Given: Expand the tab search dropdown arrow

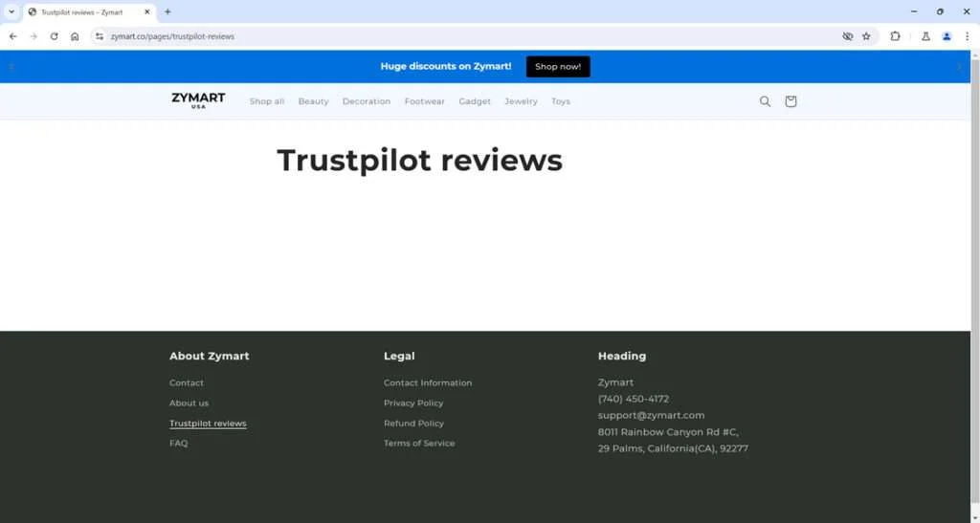Looking at the screenshot, I should point(11,11).
